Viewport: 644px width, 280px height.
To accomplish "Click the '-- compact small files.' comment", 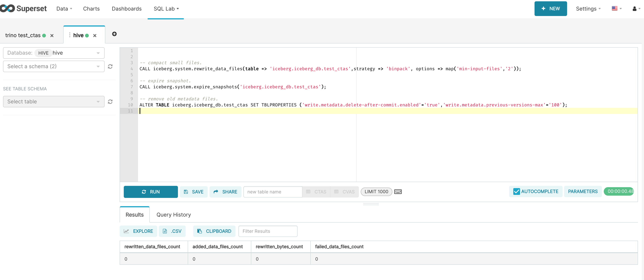I will tap(171, 63).
